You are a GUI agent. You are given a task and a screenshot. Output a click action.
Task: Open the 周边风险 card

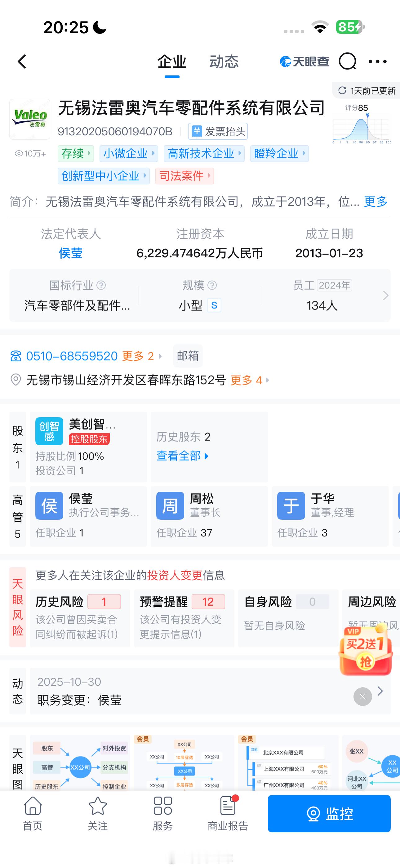371,618
